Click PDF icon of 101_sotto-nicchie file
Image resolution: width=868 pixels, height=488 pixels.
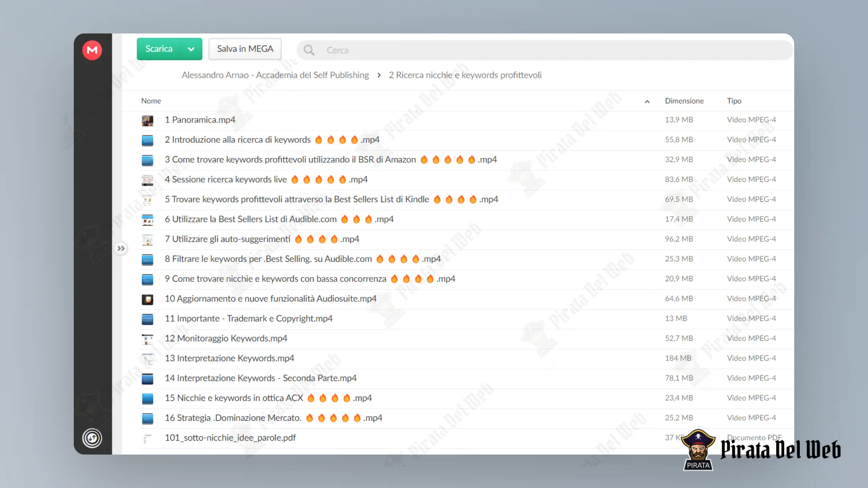[147, 438]
